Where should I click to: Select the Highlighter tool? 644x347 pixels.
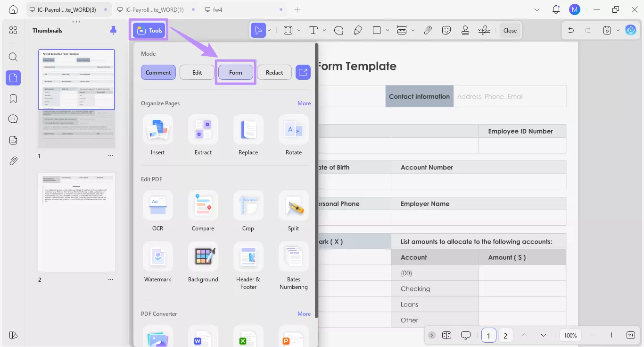(x=358, y=30)
